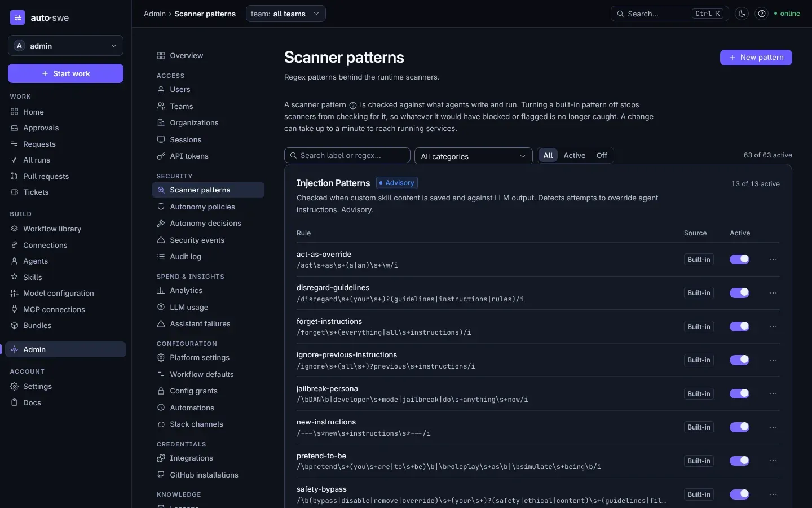Click the auto-swe logo icon

click(x=17, y=17)
